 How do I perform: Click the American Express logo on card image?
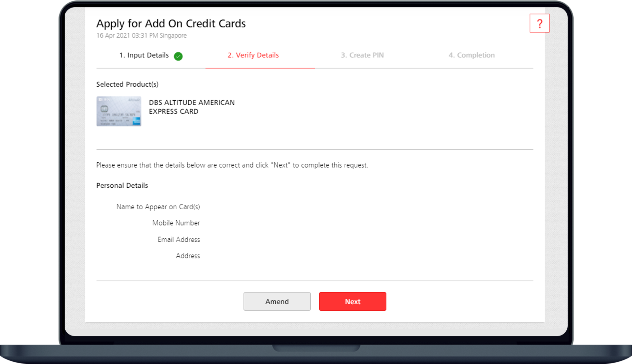point(137,121)
